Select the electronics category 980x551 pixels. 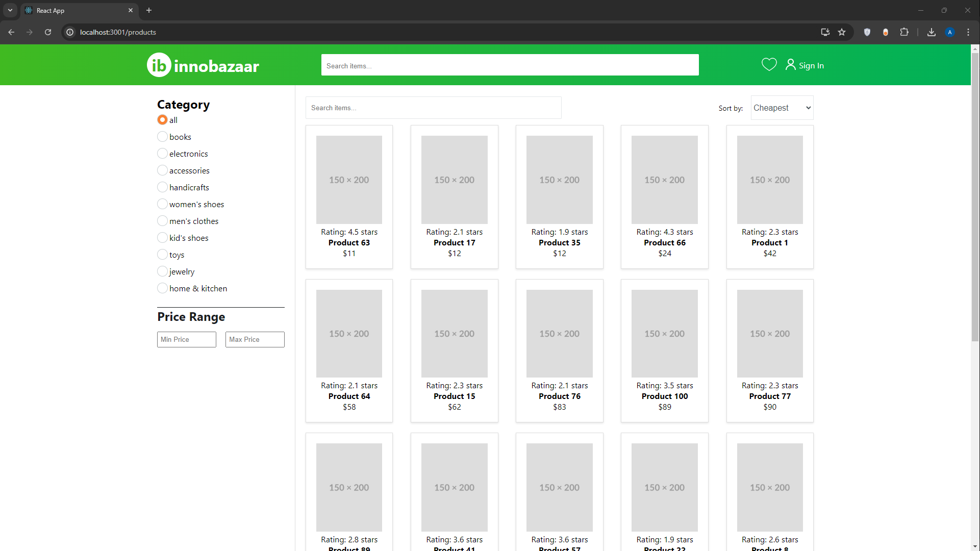pyautogui.click(x=162, y=153)
